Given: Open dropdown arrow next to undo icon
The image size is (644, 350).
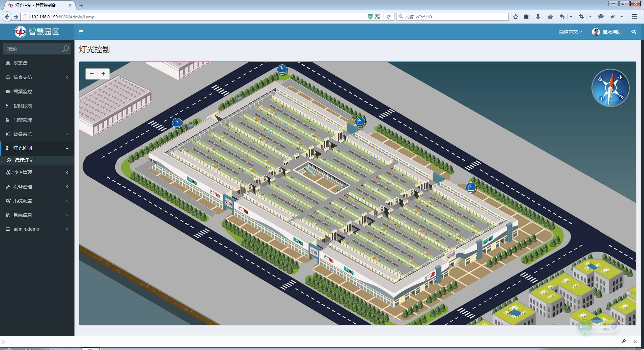Looking at the screenshot, I should [x=571, y=17].
